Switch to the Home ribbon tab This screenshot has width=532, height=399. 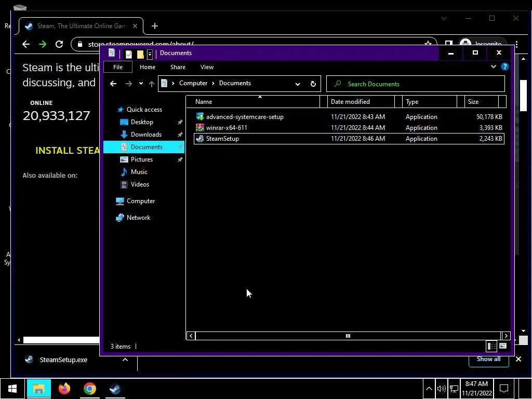[x=147, y=67]
